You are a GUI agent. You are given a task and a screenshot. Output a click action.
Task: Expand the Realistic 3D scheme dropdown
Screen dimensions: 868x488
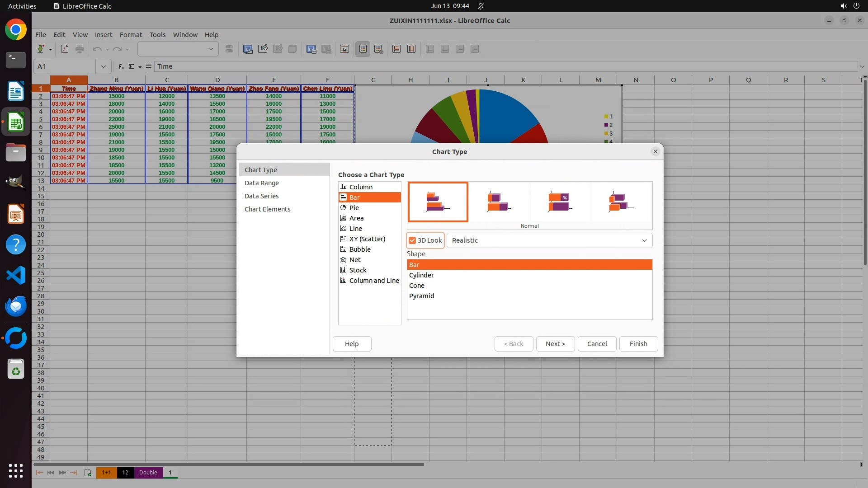tap(644, 240)
